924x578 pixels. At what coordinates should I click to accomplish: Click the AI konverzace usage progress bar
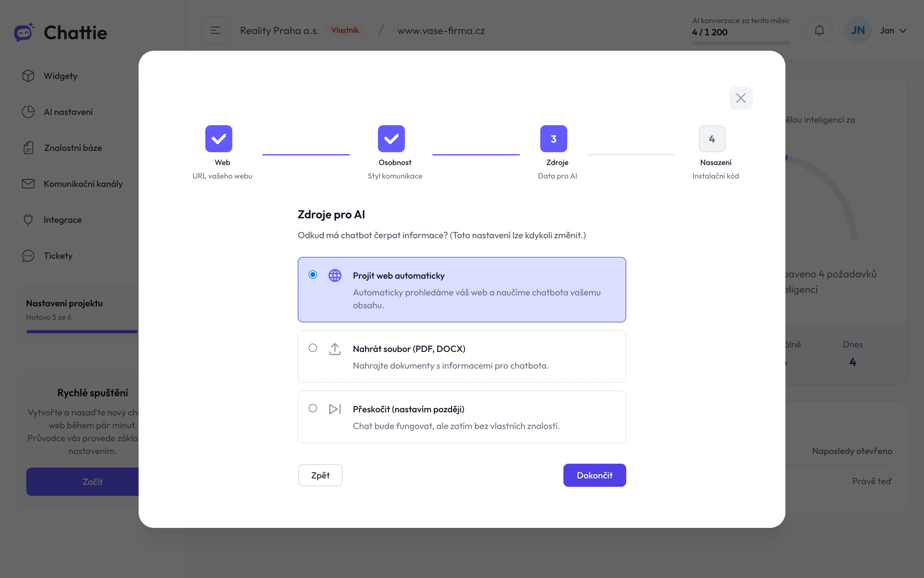coord(741,43)
